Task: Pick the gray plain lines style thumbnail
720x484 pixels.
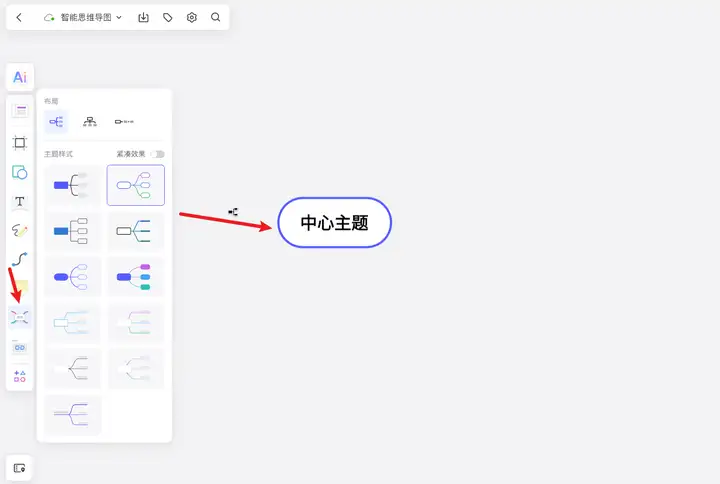Action: coord(72,368)
